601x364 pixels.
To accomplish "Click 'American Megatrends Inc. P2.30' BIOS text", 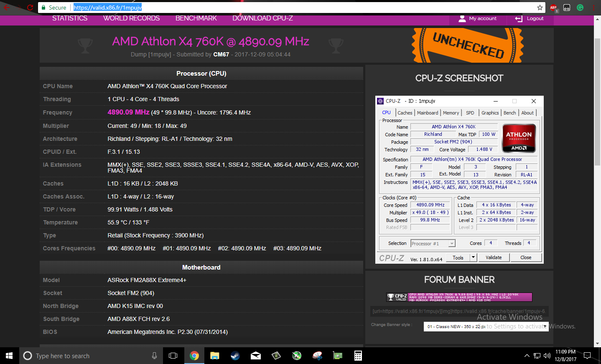I will click(x=168, y=332).
